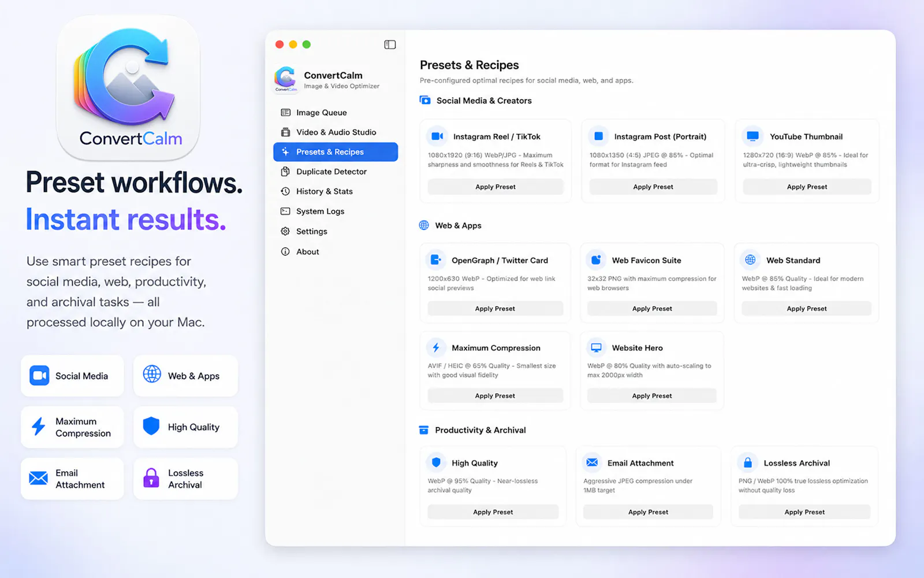
Task: Click the OpenGraph / Twitter Card icon
Action: (436, 260)
